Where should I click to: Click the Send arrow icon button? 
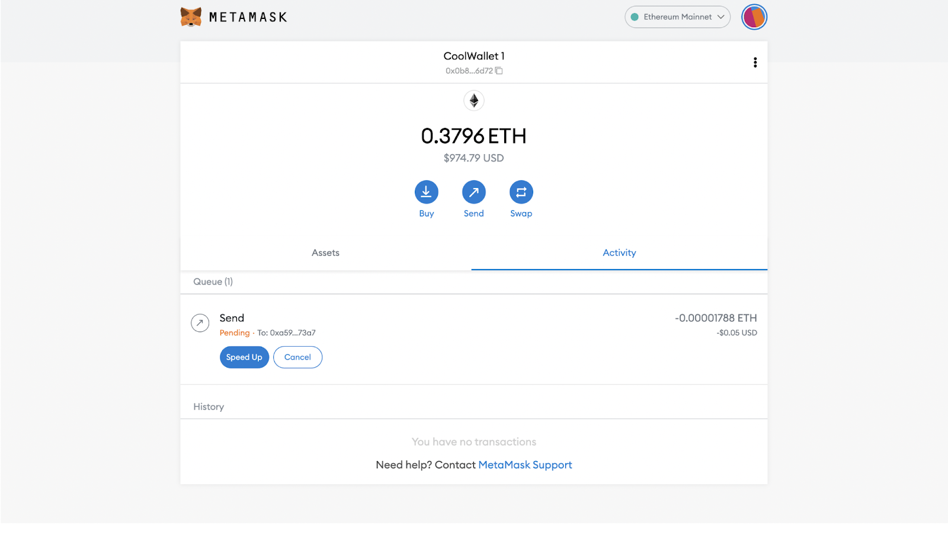(474, 192)
